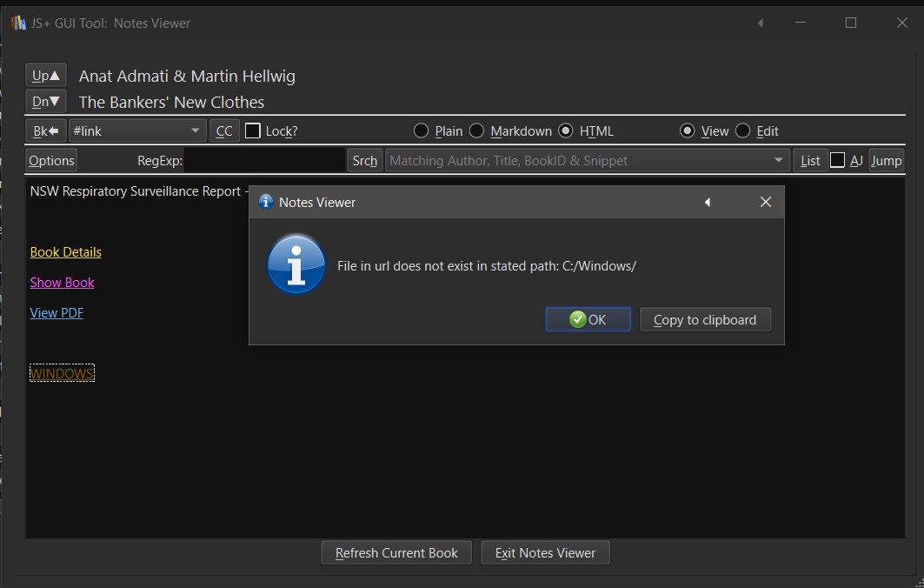Viewport: 924px width, 588px height.
Task: Click the author text Anat Admati & Martin Hellwig
Action: [187, 76]
